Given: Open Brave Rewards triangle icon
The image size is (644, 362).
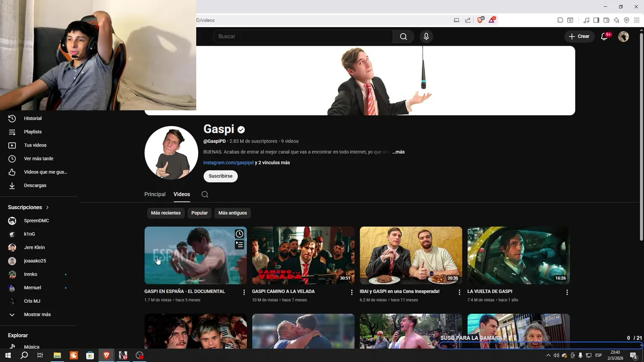Looking at the screenshot, I should click(x=492, y=20).
